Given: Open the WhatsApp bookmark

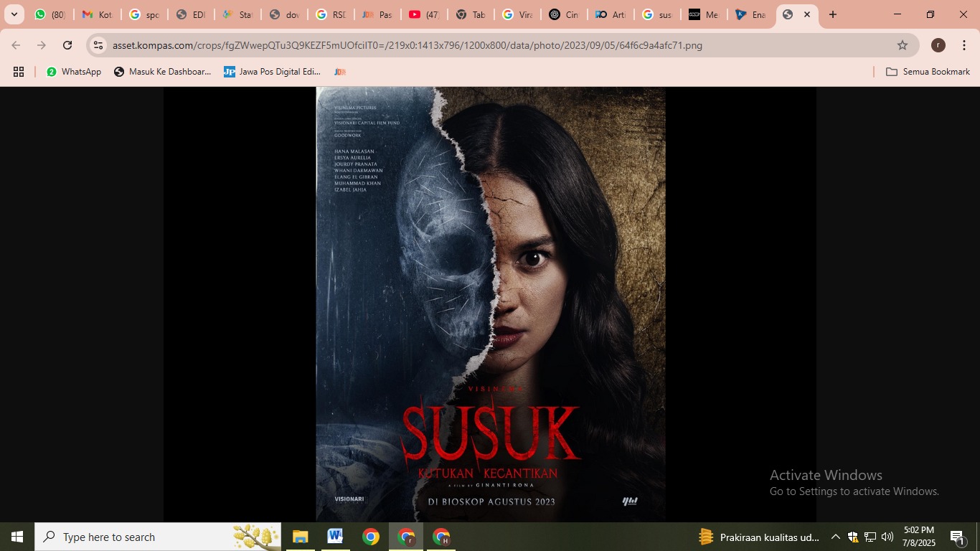Looking at the screenshot, I should point(74,72).
